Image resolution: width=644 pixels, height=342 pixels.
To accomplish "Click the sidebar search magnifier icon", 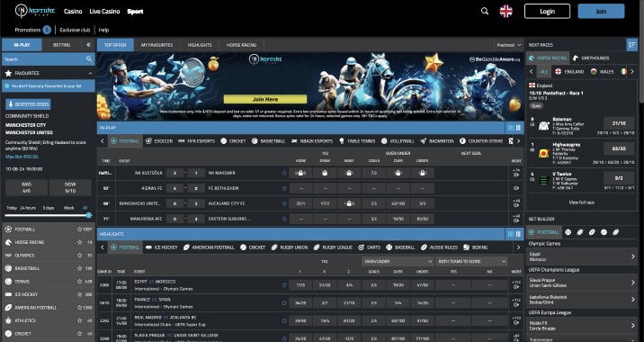I will pos(89,59).
